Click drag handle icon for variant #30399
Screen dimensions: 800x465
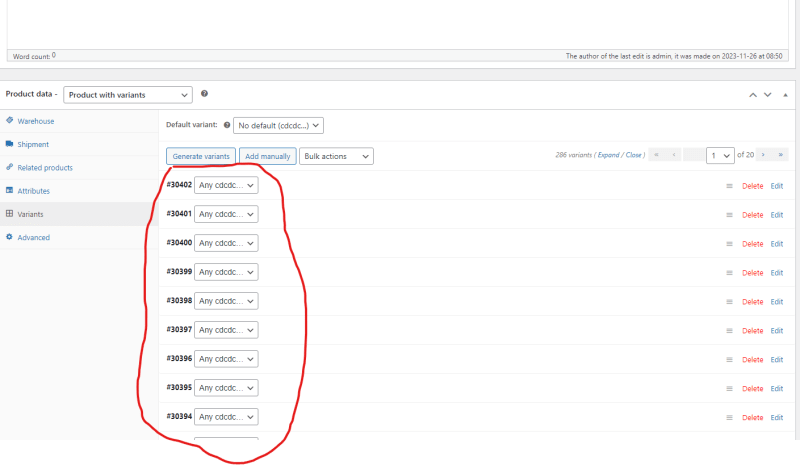pyautogui.click(x=730, y=273)
